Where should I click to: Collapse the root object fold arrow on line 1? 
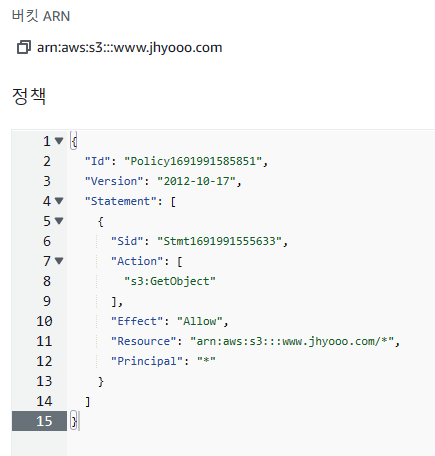coord(59,141)
